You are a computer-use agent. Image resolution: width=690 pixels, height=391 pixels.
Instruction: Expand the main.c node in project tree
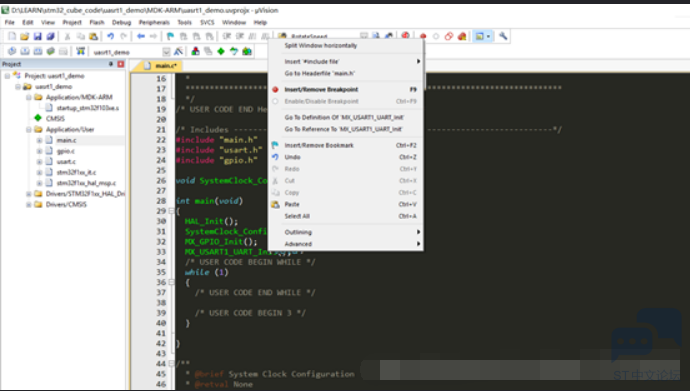click(x=39, y=140)
